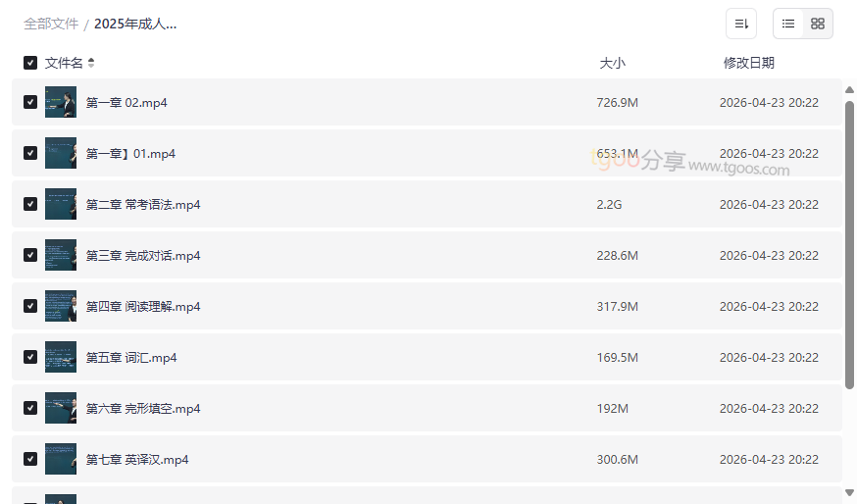Open file 第七章 英译汉.mp4

pyautogui.click(x=137, y=459)
